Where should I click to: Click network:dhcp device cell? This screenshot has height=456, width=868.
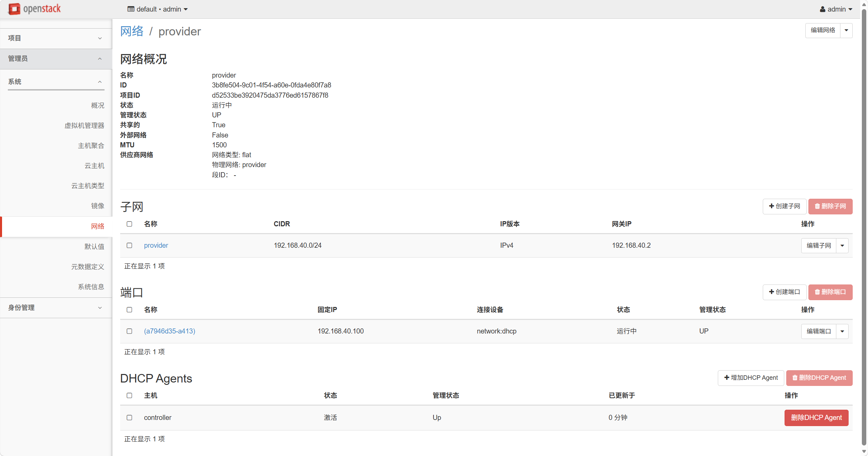pyautogui.click(x=496, y=331)
